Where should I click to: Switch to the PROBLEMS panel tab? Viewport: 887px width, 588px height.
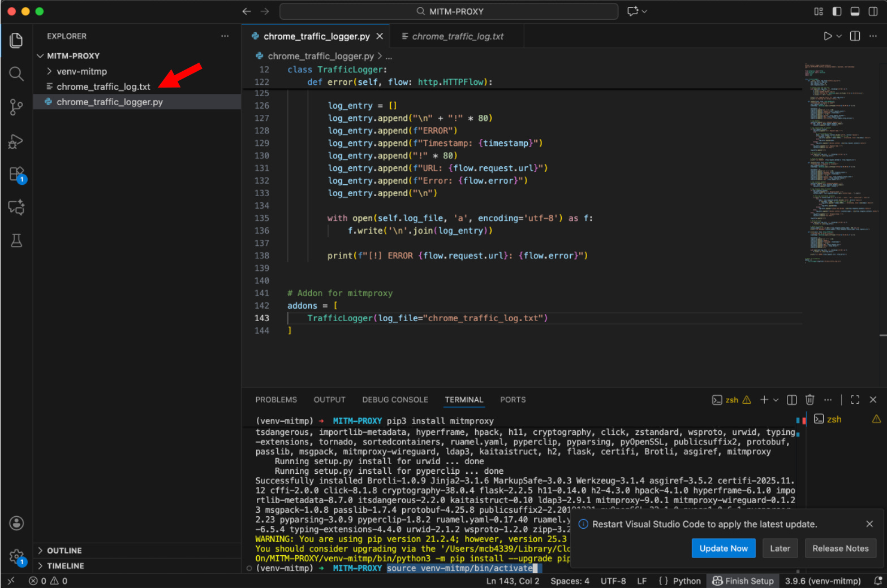[x=276, y=400]
